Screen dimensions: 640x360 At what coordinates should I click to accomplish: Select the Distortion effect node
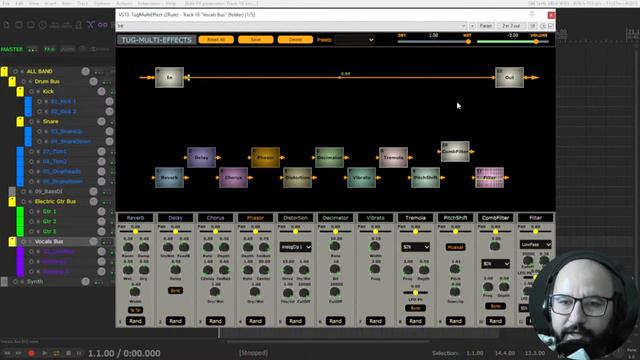point(298,178)
